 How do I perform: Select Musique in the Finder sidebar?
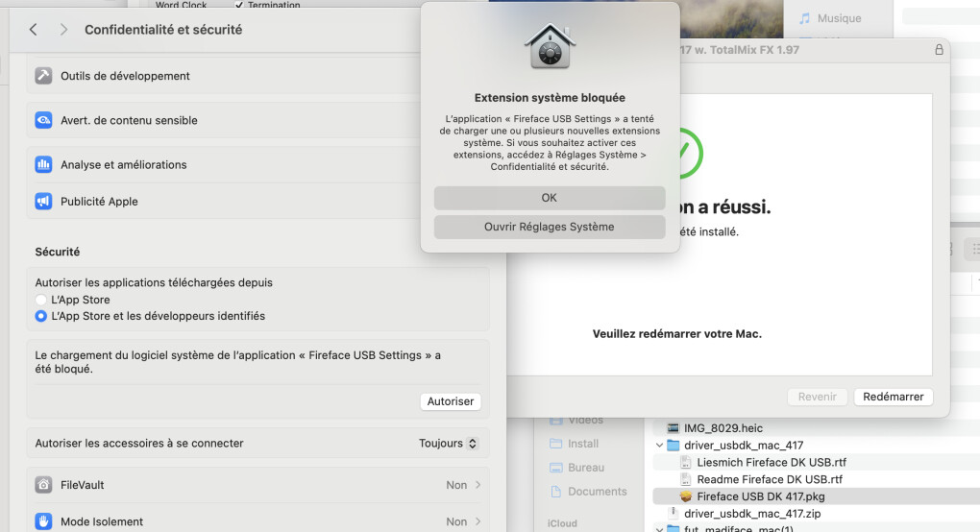click(x=840, y=18)
